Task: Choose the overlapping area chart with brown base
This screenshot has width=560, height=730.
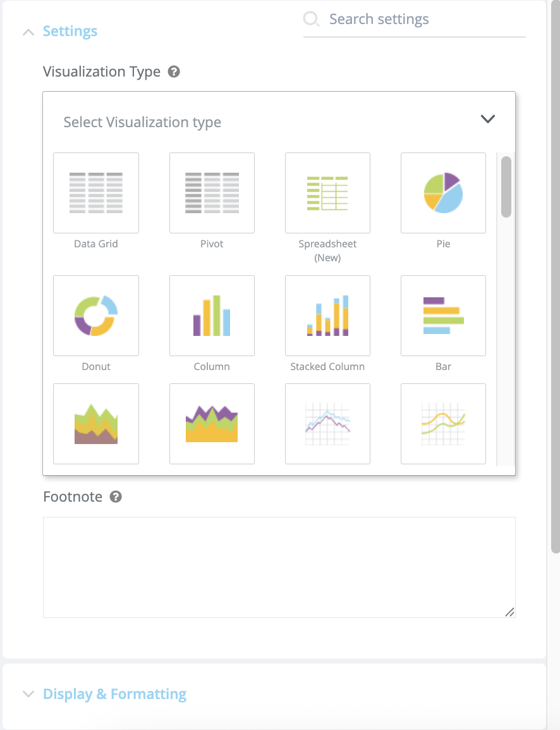Action: click(x=96, y=424)
